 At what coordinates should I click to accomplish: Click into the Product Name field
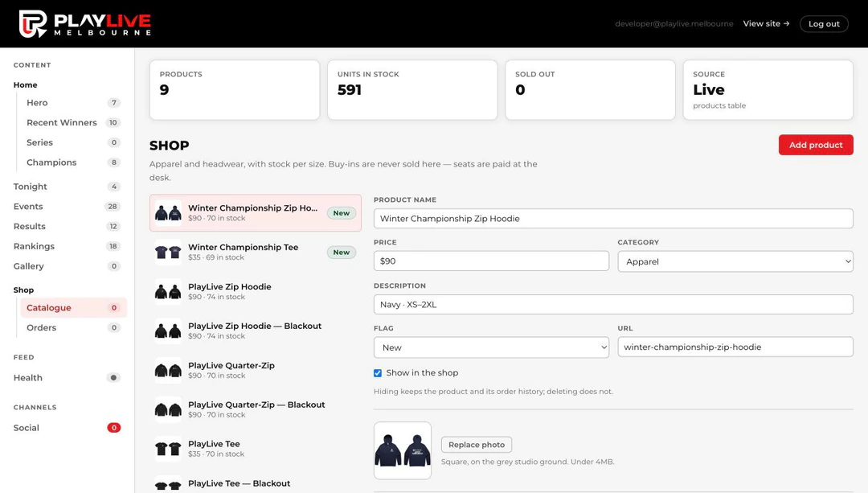tap(613, 218)
